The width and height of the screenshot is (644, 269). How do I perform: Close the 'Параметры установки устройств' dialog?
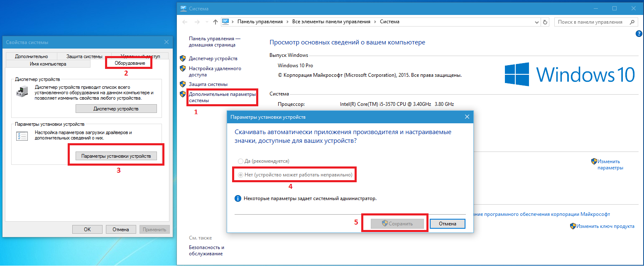click(x=468, y=117)
